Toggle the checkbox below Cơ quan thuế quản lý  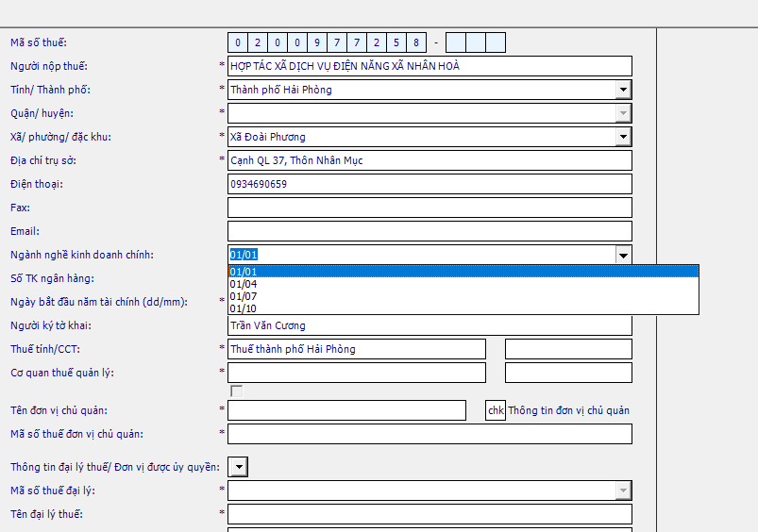237,391
